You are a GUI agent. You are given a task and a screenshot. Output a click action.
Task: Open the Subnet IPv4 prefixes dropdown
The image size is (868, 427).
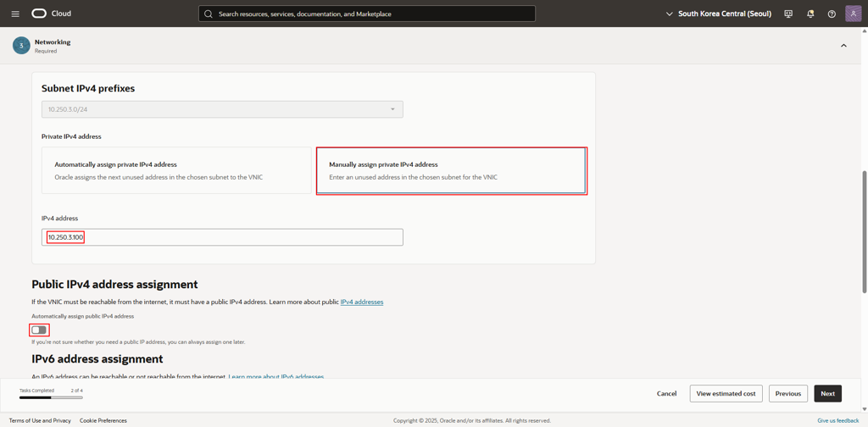(x=222, y=109)
